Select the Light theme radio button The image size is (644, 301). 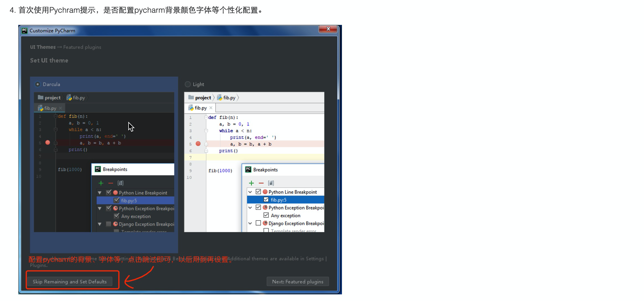pyautogui.click(x=188, y=84)
